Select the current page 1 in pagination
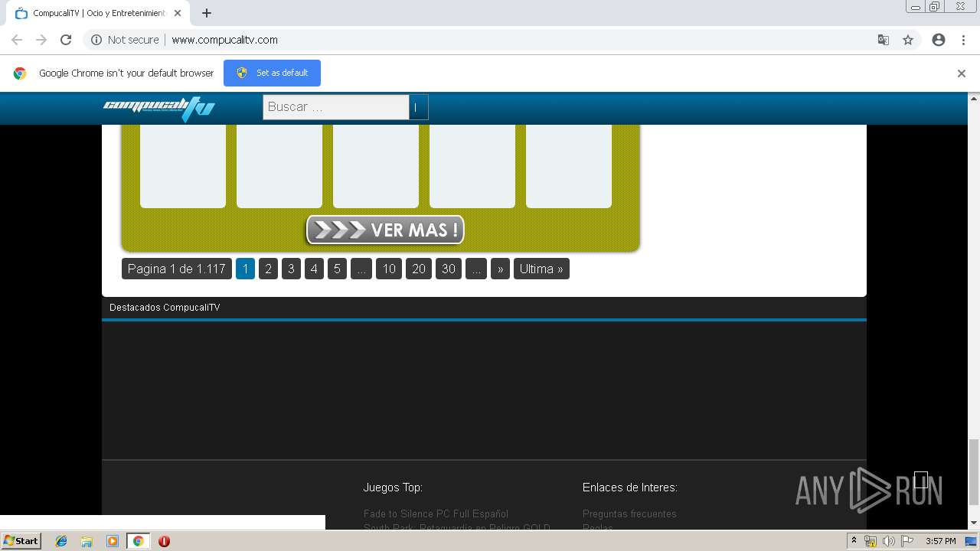 click(245, 269)
